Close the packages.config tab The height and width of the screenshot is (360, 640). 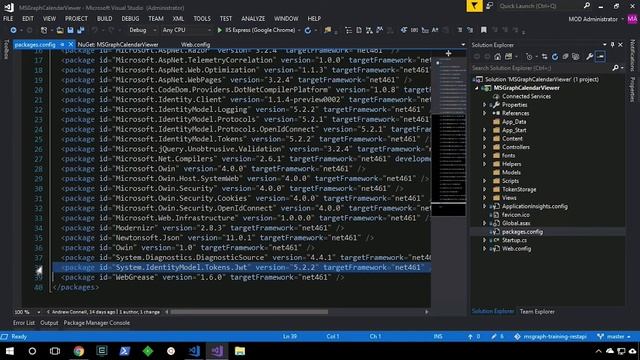pos(71,44)
